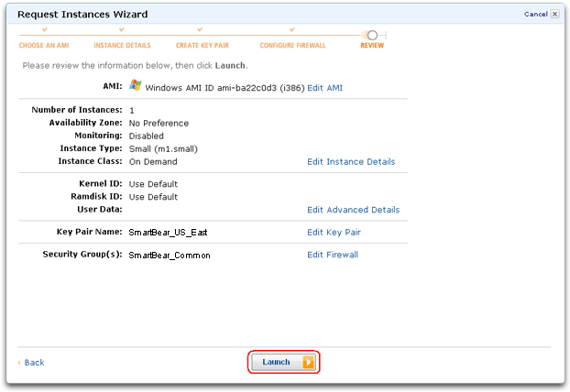Select the Review step label

pos(372,46)
